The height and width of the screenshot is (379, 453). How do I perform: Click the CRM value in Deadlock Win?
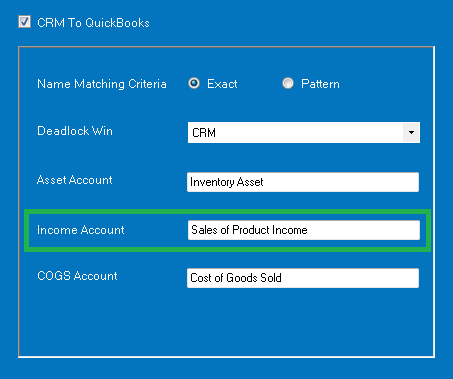204,133
